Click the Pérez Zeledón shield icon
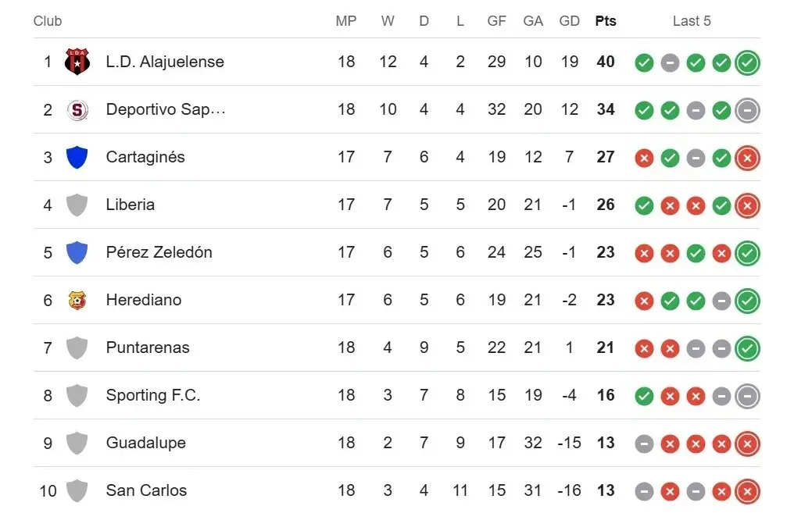The height and width of the screenshot is (531, 812). pos(77,252)
